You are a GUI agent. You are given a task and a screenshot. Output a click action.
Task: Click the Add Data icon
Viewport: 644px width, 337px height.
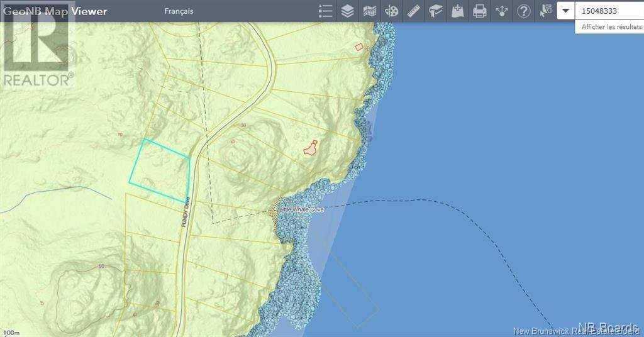click(457, 11)
